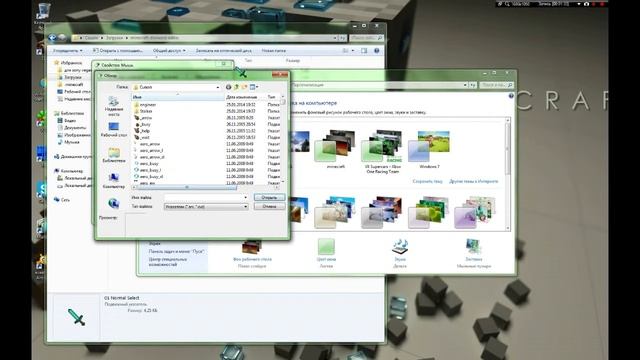Create new folder in Browse dialog

(x=244, y=87)
